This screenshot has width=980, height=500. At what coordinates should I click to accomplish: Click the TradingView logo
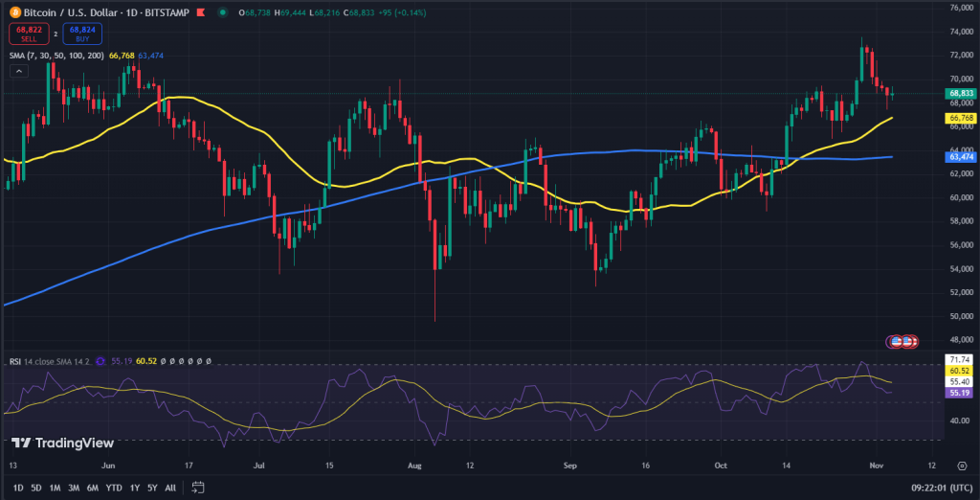(63, 443)
